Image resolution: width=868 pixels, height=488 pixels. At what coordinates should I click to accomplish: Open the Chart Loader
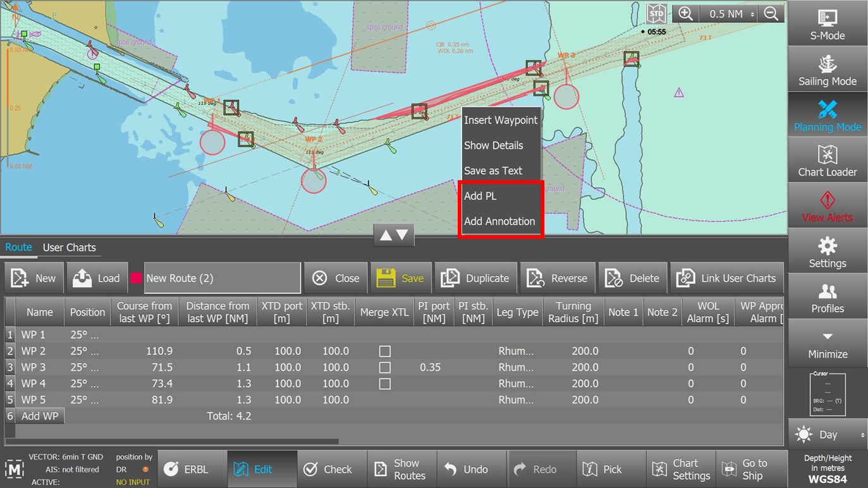[828, 160]
